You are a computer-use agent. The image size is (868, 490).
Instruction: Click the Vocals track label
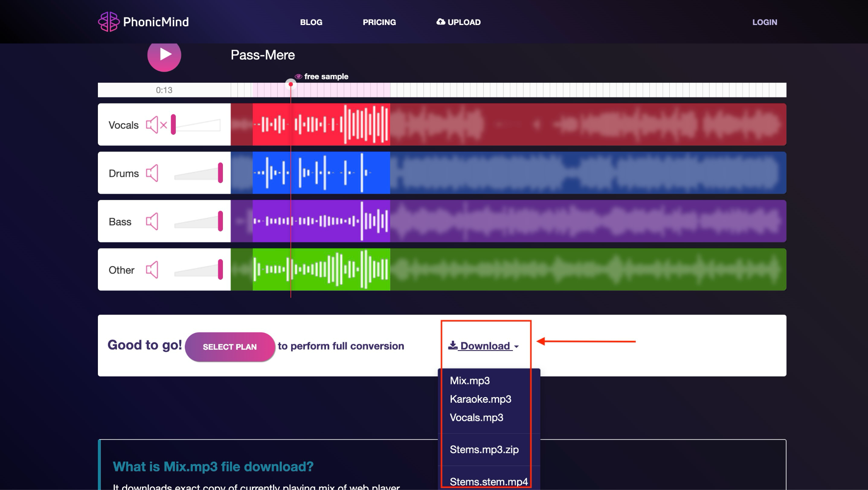[x=123, y=125]
